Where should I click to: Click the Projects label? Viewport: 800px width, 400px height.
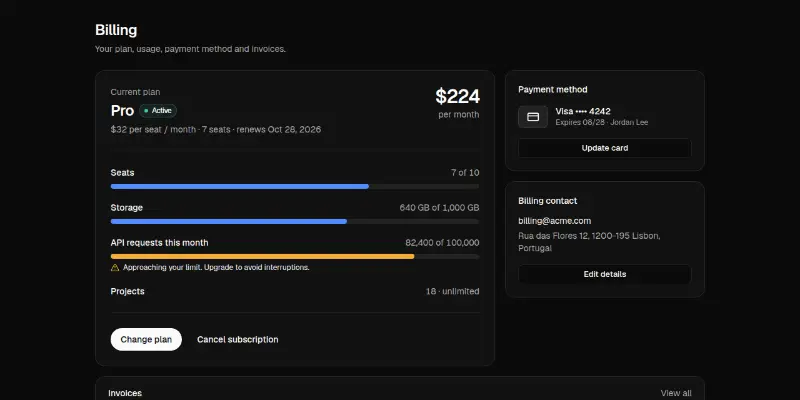coord(128,291)
